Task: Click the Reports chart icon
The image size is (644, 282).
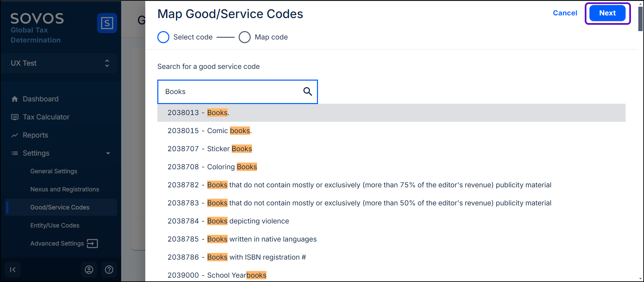Action: (x=15, y=135)
